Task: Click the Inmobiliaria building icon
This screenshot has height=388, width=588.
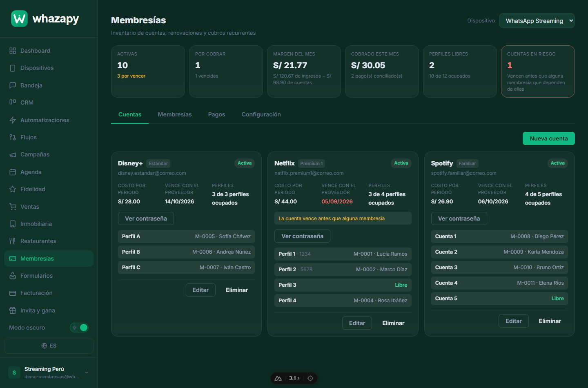Action: 13,224
